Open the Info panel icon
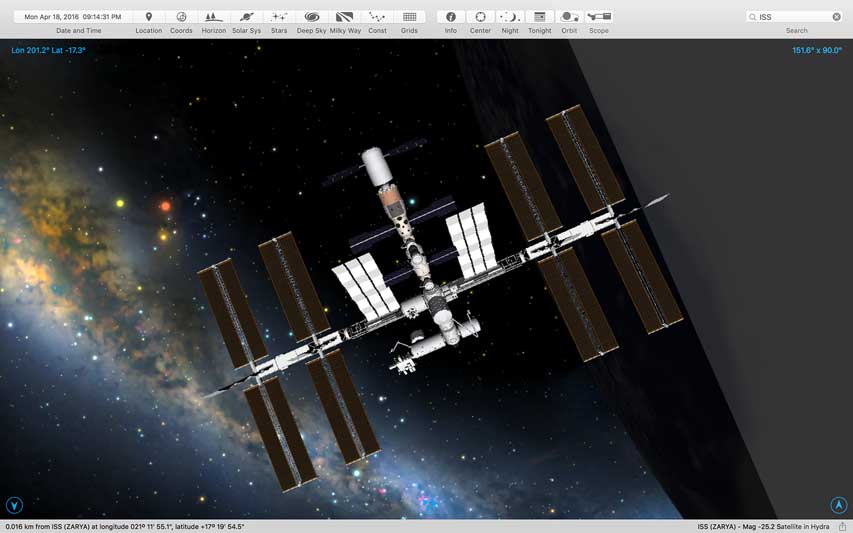The height and width of the screenshot is (533, 853). point(451,17)
